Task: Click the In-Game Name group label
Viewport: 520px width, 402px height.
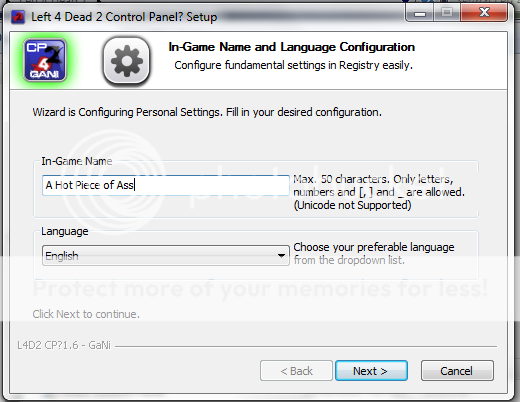Action: [x=77, y=161]
